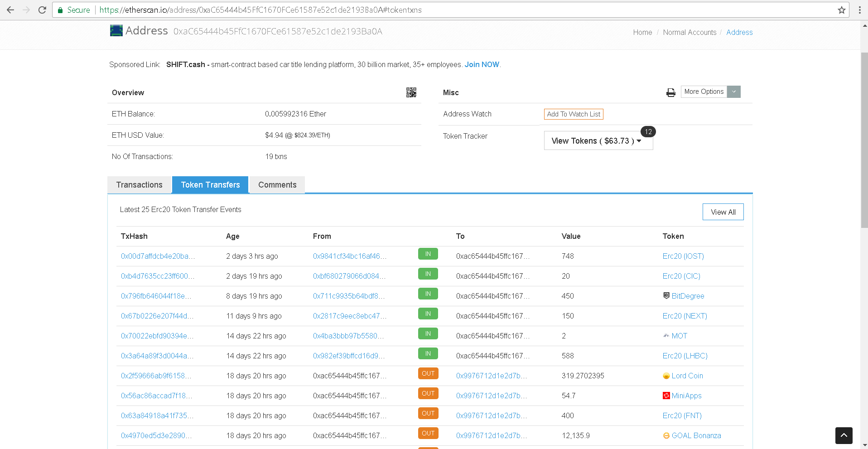Image resolution: width=868 pixels, height=449 pixels.
Task: Open the MiniApps token link
Action: tap(686, 396)
